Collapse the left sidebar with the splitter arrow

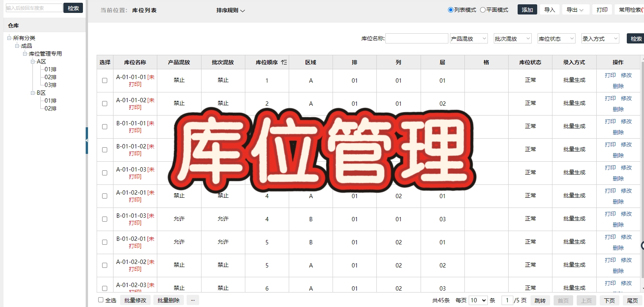[86, 140]
